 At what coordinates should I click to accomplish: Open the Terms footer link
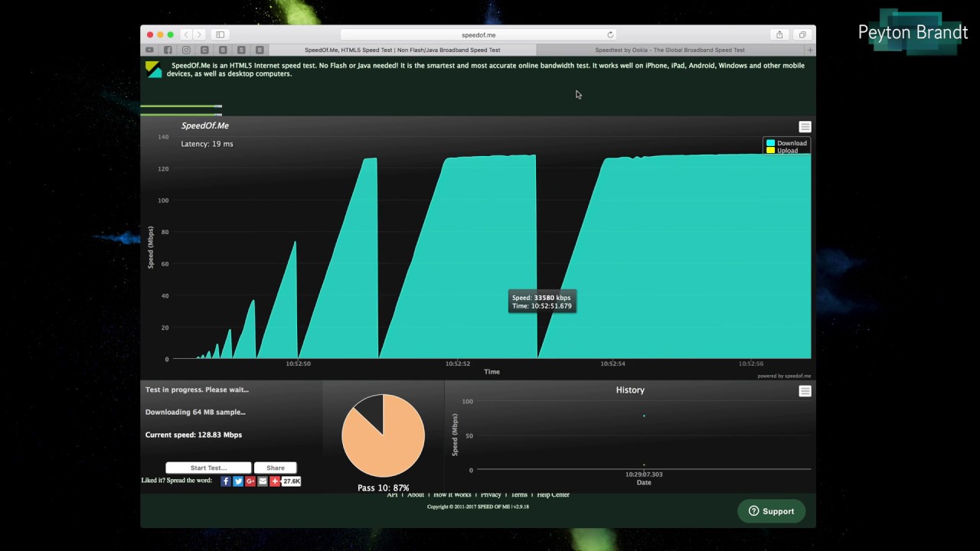click(x=519, y=495)
